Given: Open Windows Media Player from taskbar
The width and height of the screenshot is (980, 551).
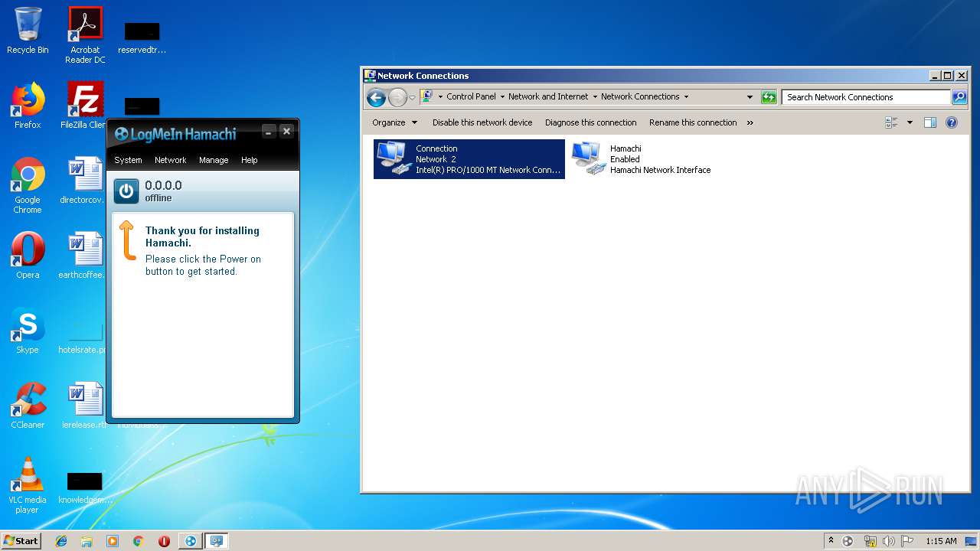Looking at the screenshot, I should (x=113, y=541).
